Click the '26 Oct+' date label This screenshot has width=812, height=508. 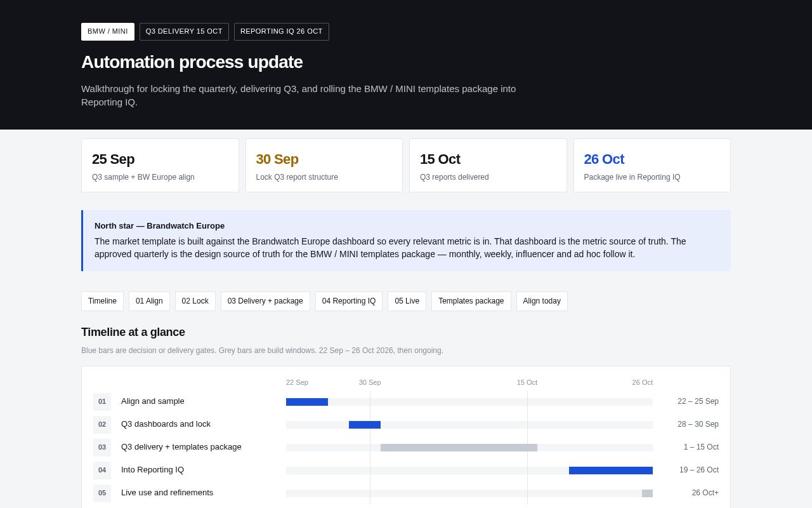pos(705,493)
